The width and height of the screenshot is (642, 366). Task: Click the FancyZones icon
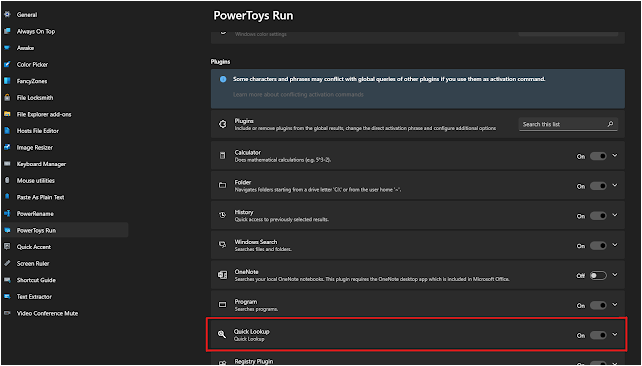(x=7, y=81)
